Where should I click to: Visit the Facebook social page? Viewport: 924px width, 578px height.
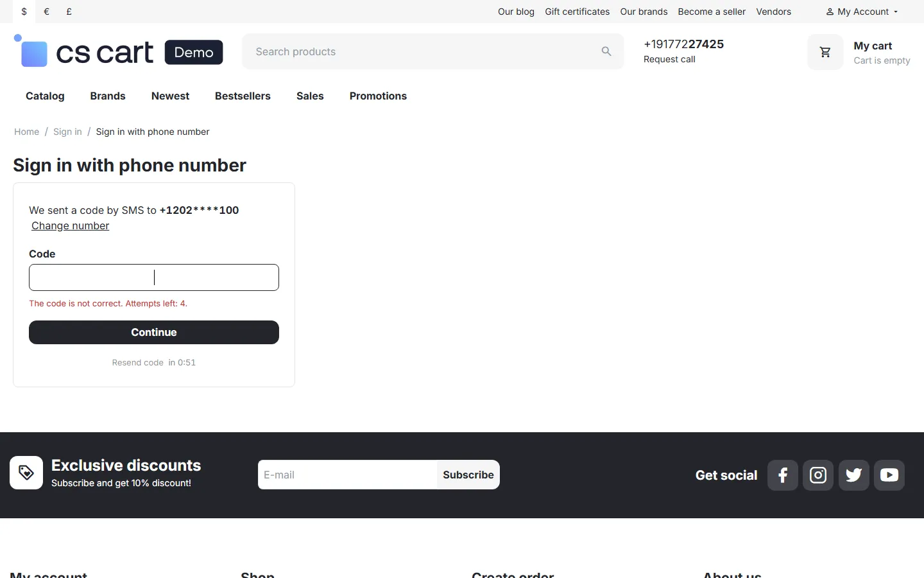783,475
